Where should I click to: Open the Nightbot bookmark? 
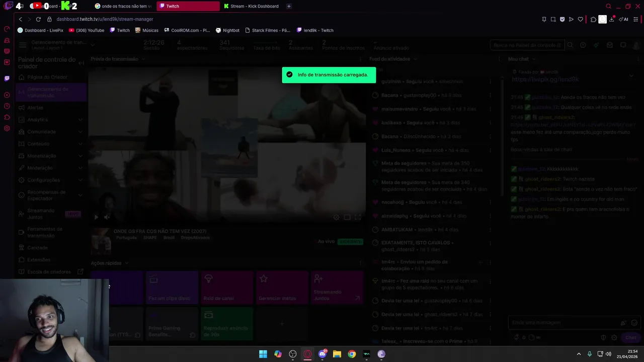(227, 30)
